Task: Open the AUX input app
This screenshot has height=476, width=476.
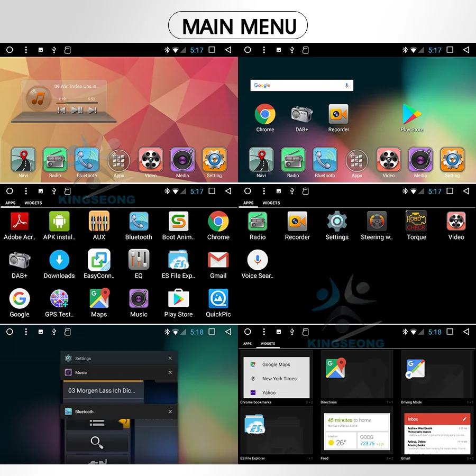Action: (x=99, y=222)
